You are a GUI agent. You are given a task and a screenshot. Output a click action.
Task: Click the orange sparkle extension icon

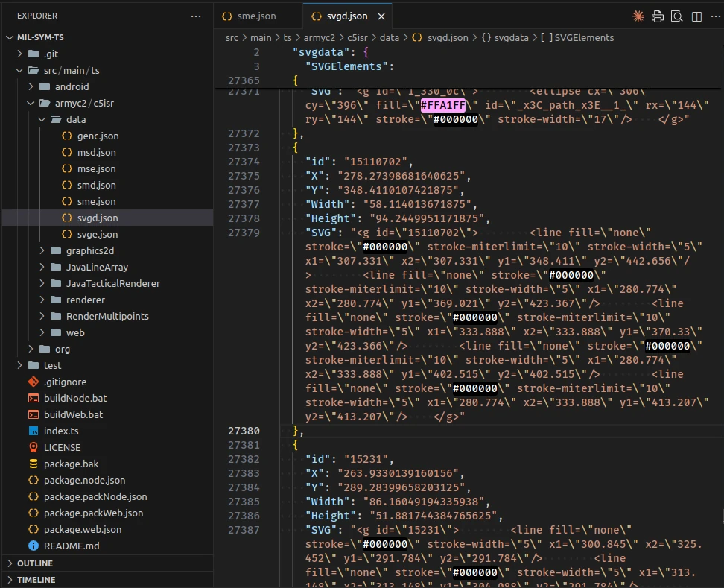[639, 16]
